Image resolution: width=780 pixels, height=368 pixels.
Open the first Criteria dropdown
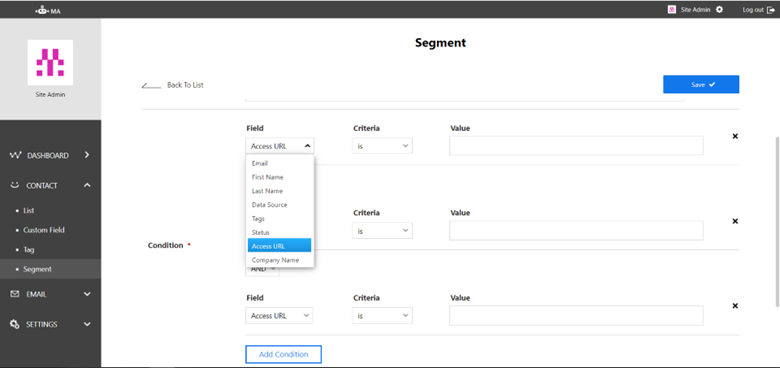(x=382, y=146)
